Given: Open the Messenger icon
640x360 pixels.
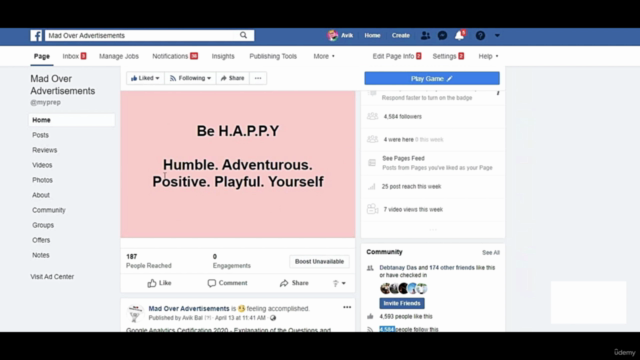Looking at the screenshot, I should (x=442, y=36).
